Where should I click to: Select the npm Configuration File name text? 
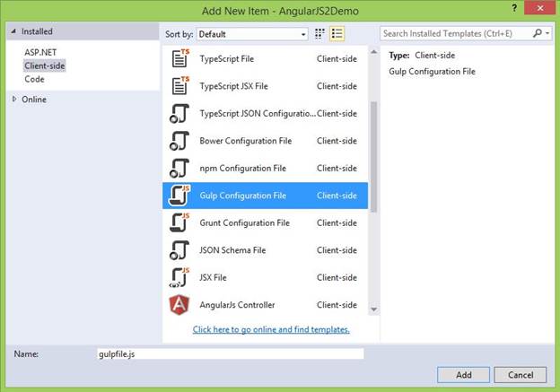coord(243,168)
